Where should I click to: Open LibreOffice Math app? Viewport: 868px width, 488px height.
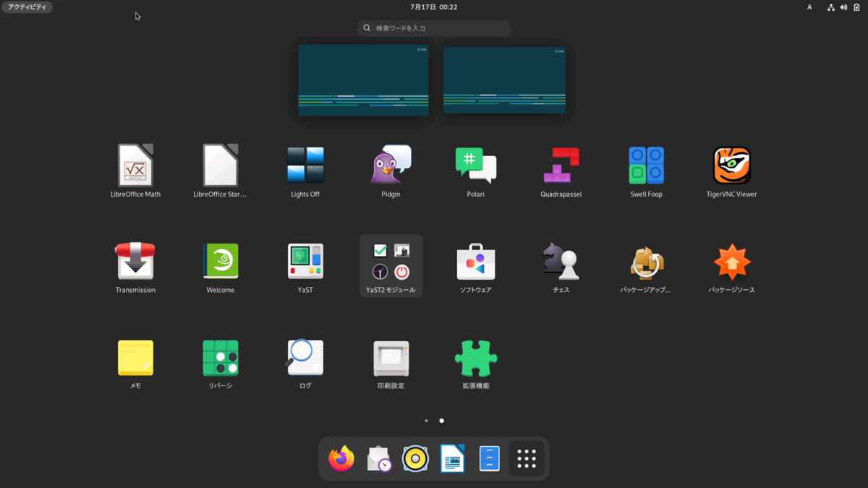(135, 171)
